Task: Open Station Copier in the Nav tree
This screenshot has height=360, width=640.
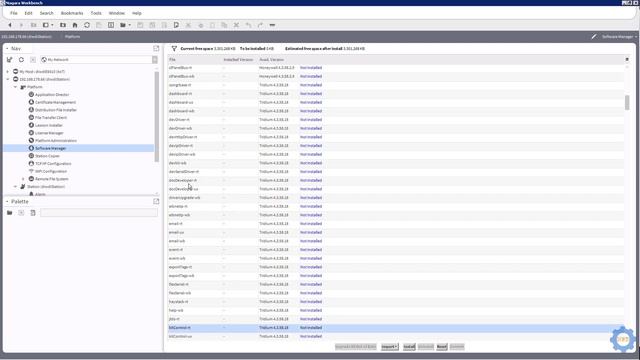Action: (x=47, y=156)
